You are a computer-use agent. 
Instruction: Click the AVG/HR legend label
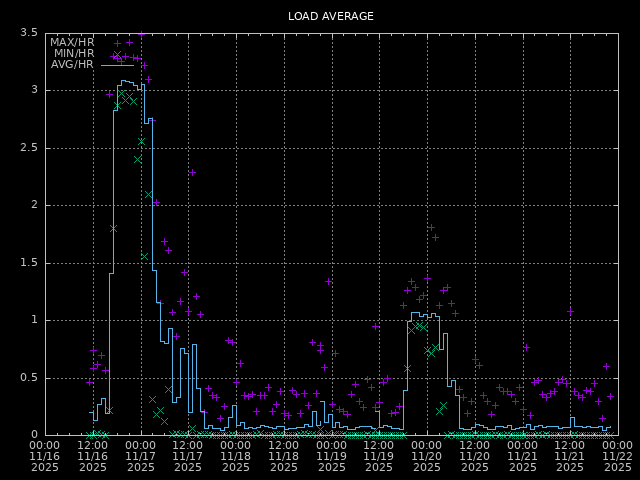(x=72, y=64)
